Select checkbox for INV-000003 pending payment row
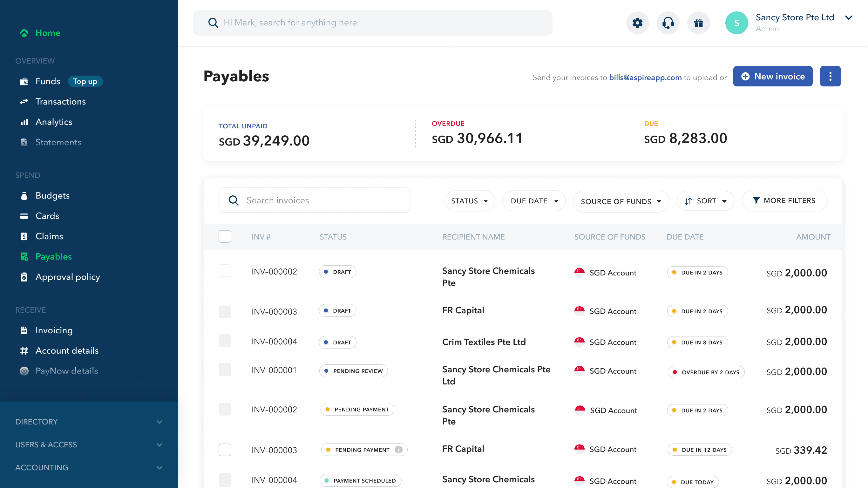Screen dimensions: 868x488 (x=225, y=450)
